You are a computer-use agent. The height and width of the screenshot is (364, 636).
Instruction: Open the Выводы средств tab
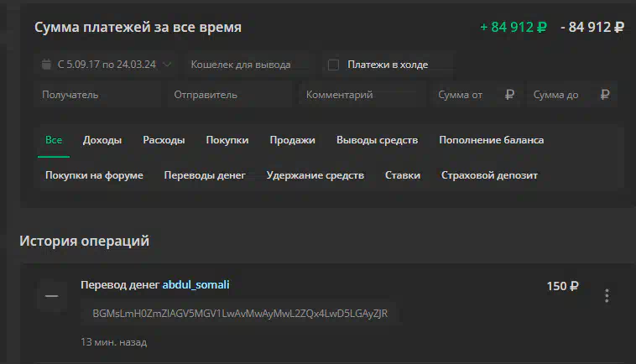(x=378, y=140)
